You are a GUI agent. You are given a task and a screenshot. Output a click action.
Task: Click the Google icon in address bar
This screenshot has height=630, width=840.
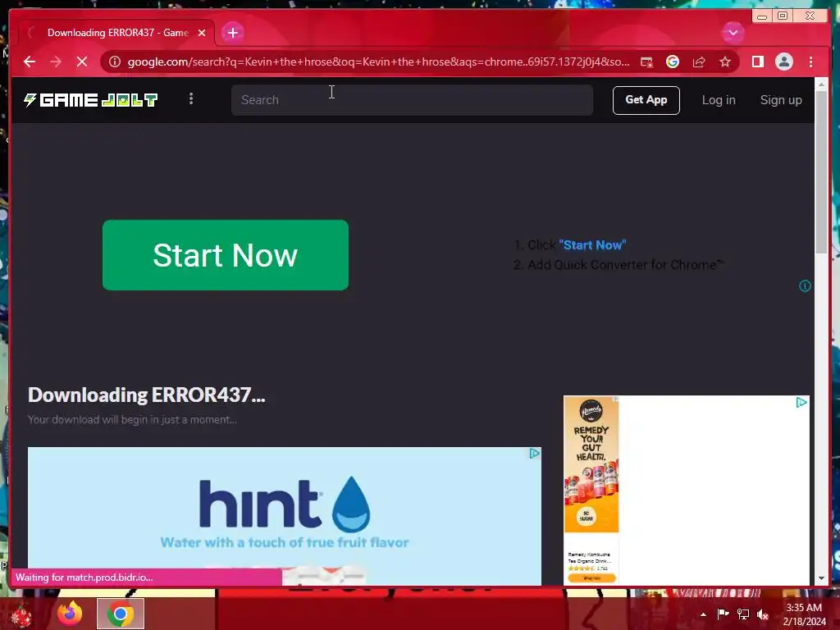coord(673,62)
